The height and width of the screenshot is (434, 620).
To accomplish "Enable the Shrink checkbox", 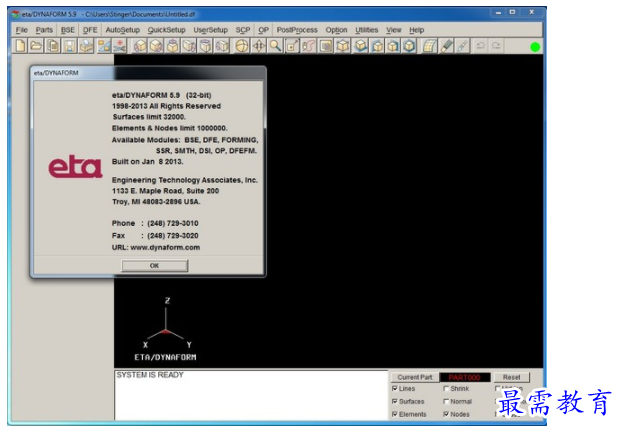I will pyautogui.click(x=446, y=389).
